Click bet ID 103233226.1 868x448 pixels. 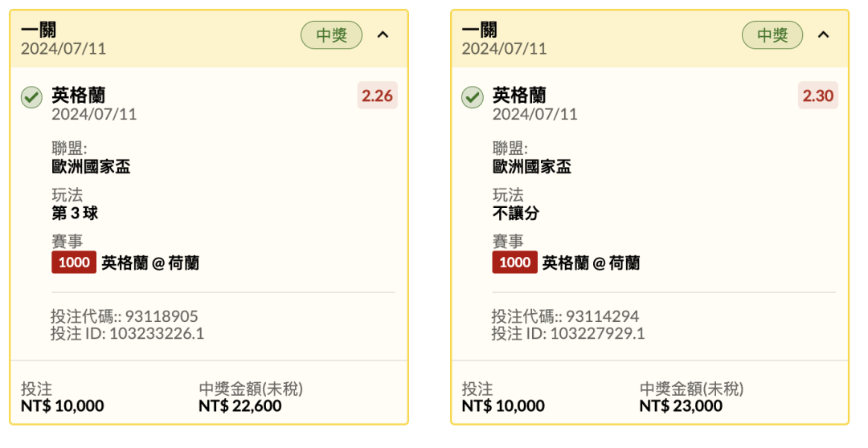coord(157,333)
